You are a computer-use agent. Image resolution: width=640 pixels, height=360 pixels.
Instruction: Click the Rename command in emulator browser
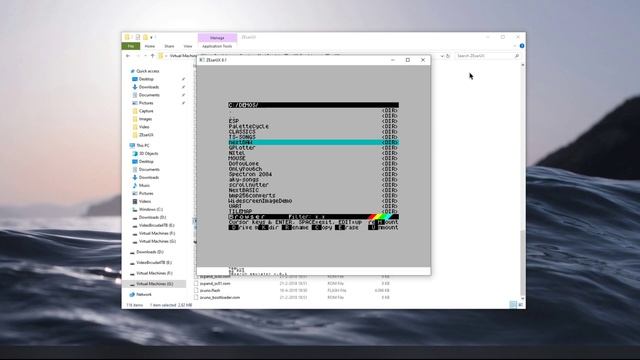click(x=296, y=228)
